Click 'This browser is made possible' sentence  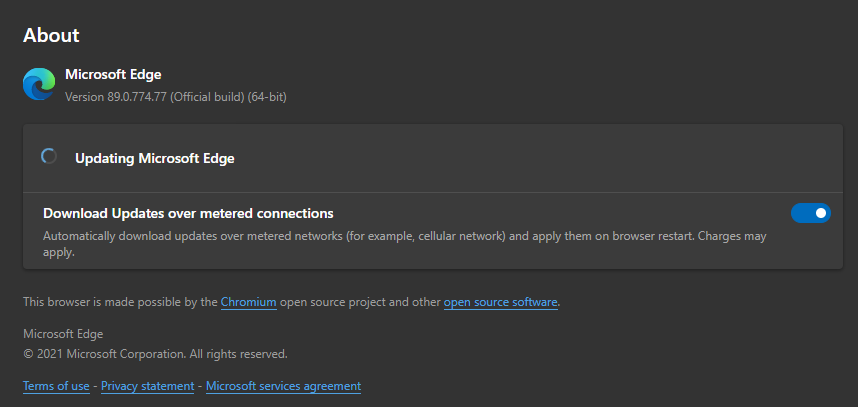(x=291, y=302)
